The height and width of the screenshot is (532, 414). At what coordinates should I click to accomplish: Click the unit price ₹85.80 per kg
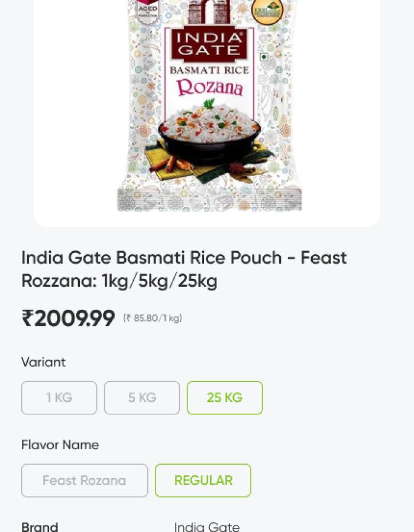tap(153, 318)
